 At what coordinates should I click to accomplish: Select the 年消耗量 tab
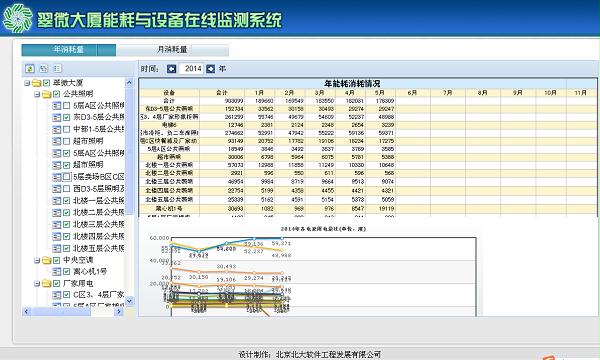pyautogui.click(x=68, y=50)
